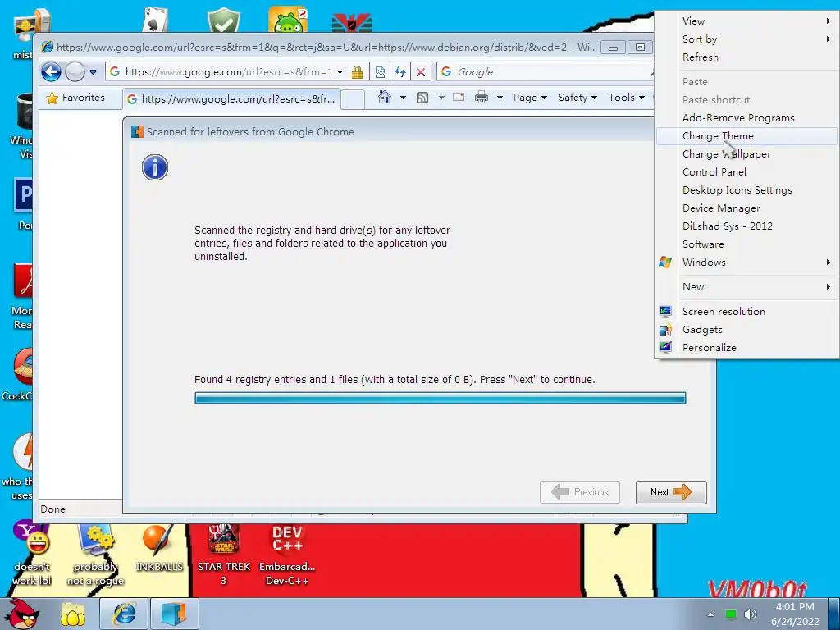Expand the address bar URL dropdown
Screen dimensions: 840x630
point(340,72)
